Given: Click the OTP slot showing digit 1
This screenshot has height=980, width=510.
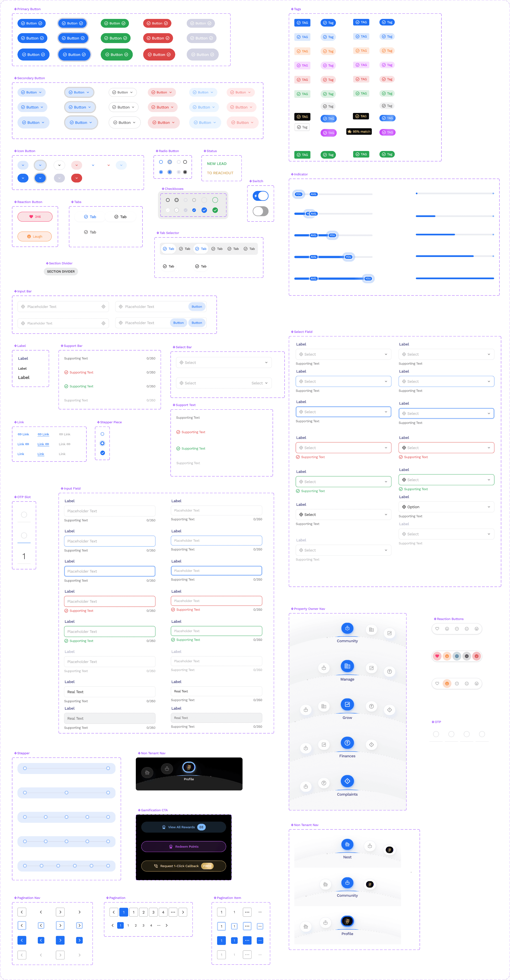Looking at the screenshot, I should [24, 557].
